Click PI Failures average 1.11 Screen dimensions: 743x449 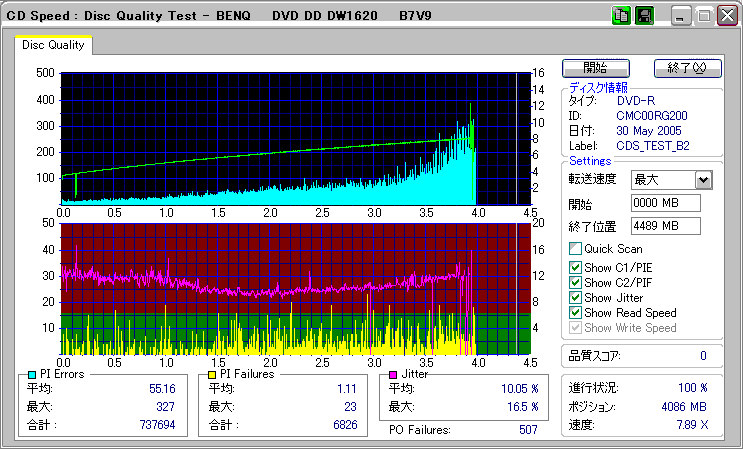(346, 389)
